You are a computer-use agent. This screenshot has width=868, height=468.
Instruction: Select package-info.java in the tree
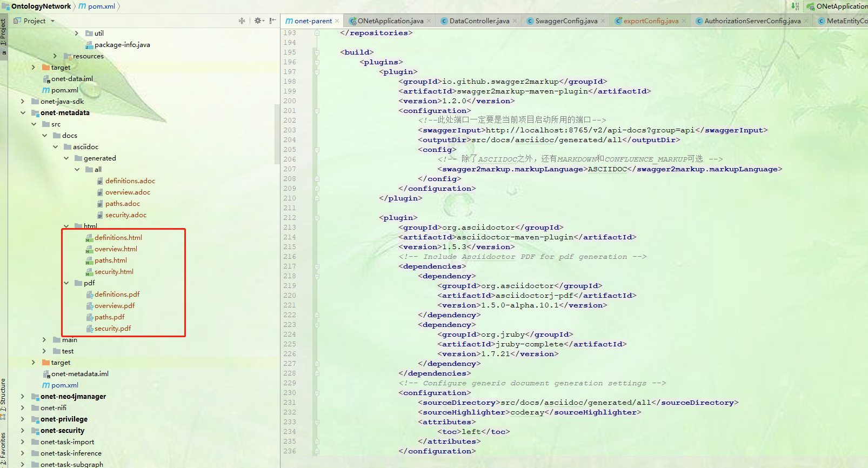pyautogui.click(x=122, y=45)
